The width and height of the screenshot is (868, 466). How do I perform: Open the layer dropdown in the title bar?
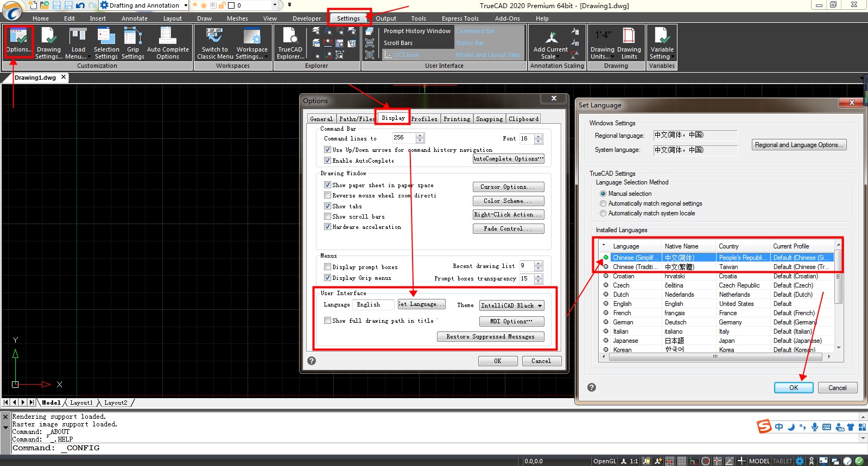pos(275,5)
